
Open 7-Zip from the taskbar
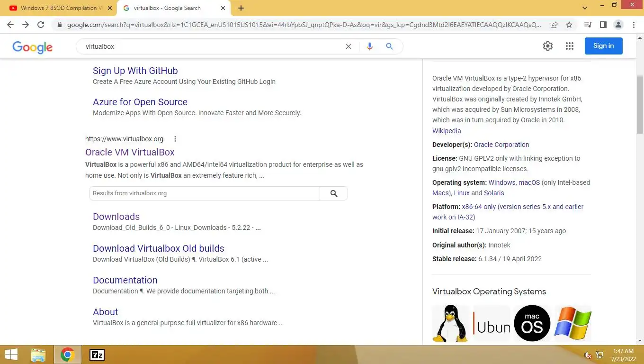pos(97,355)
